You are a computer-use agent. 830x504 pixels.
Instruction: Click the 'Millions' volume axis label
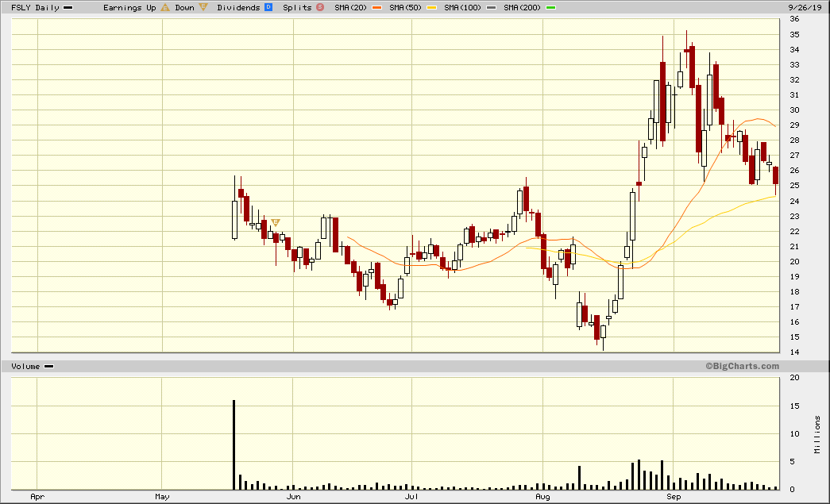coord(818,435)
